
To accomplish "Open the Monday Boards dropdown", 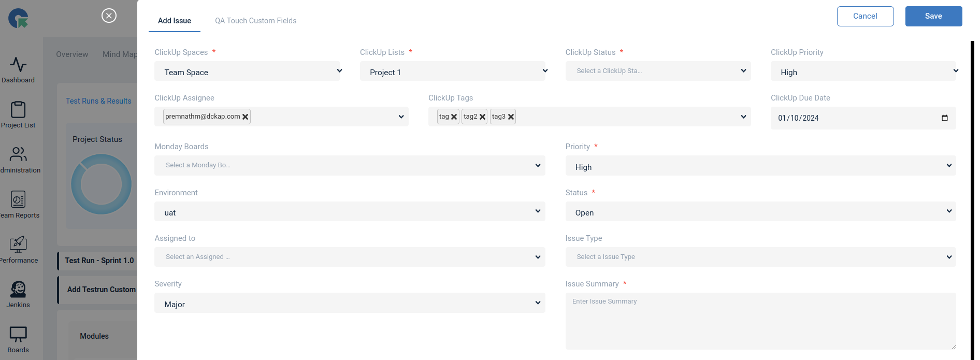I will coord(349,166).
